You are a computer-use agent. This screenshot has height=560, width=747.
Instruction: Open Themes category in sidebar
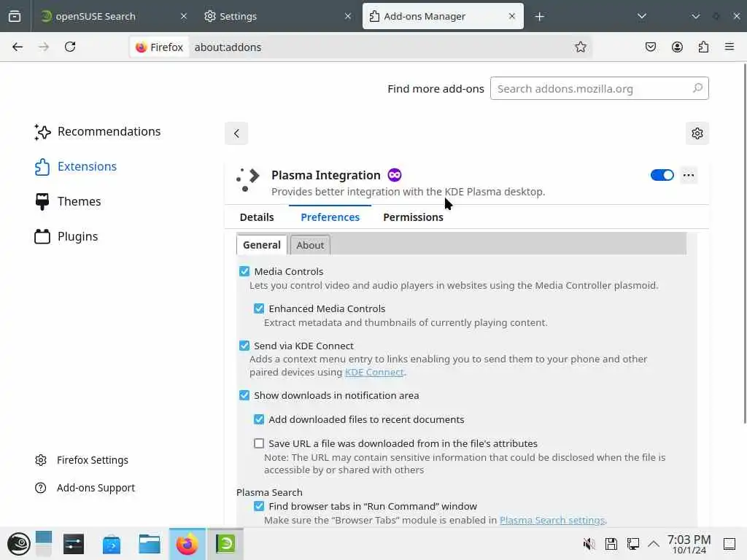tap(67, 201)
